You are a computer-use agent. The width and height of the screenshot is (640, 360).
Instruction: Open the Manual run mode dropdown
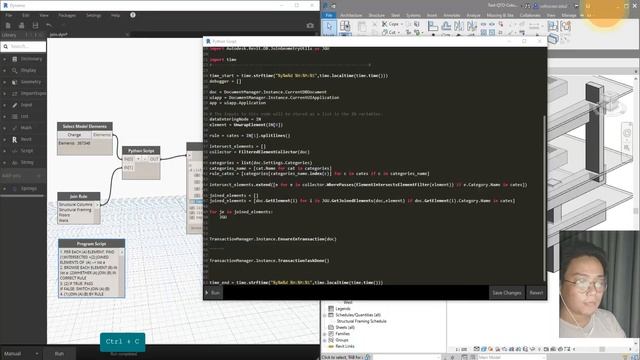(21, 353)
